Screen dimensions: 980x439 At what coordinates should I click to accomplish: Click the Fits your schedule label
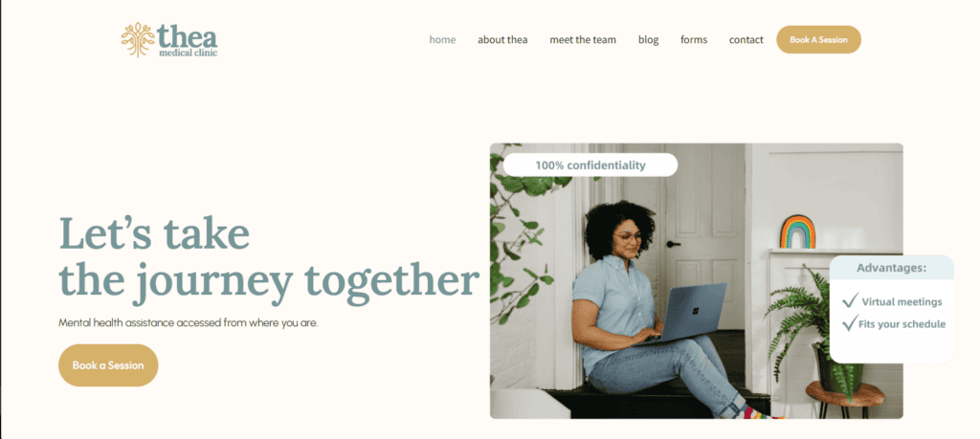[902, 324]
